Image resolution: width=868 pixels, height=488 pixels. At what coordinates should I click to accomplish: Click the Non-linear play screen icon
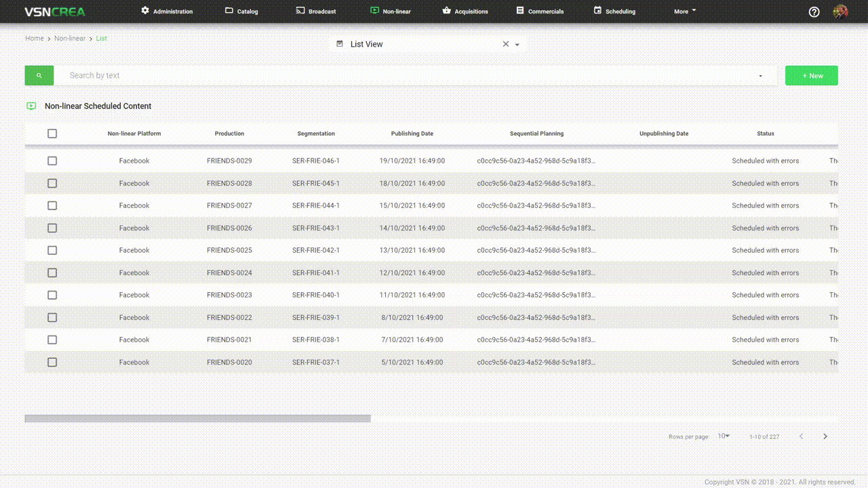click(x=374, y=11)
